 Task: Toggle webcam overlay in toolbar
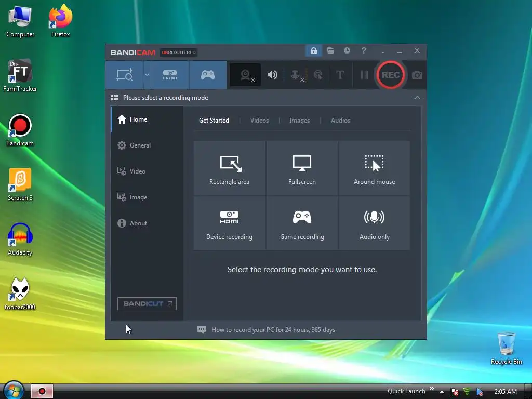[245, 75]
